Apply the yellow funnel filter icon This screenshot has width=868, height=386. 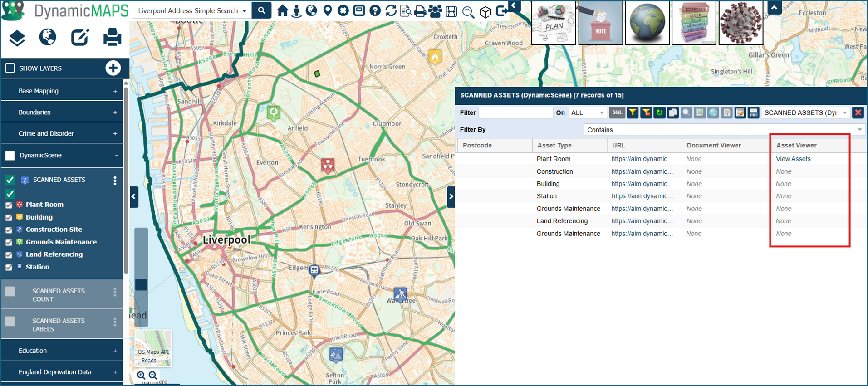click(633, 112)
